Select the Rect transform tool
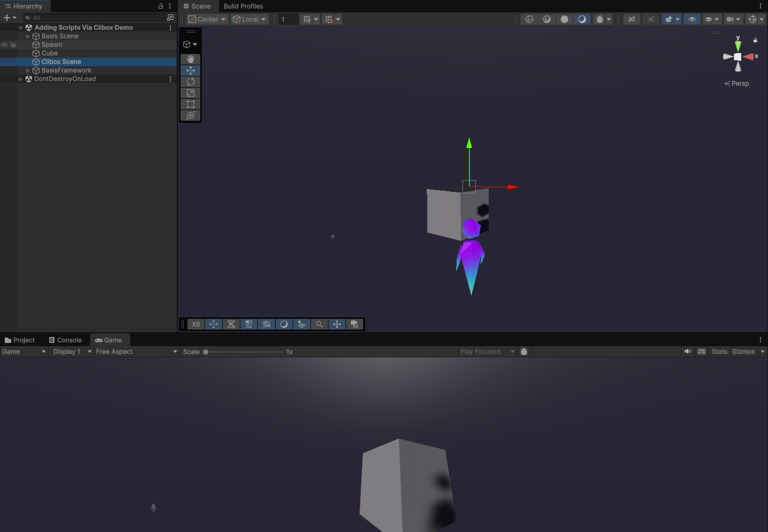Viewport: 768px width, 532px height. (191, 104)
